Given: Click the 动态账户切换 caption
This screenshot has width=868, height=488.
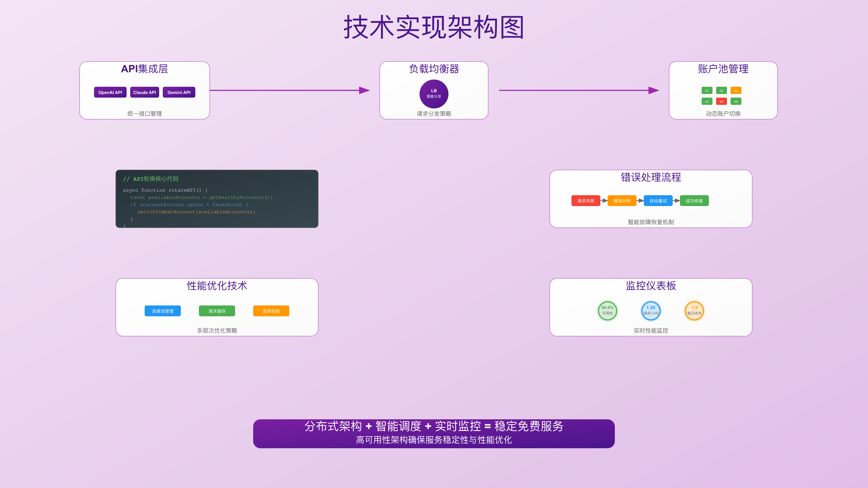Looking at the screenshot, I should tap(723, 114).
